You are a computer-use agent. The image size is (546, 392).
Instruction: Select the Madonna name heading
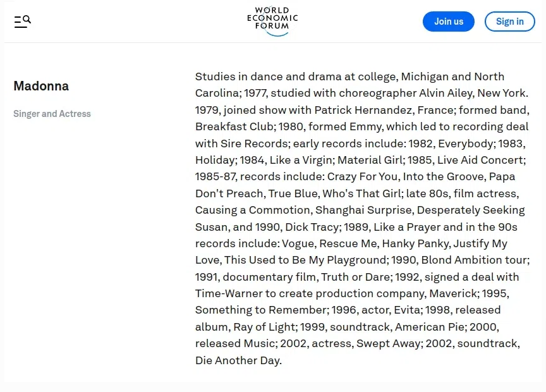pos(41,86)
